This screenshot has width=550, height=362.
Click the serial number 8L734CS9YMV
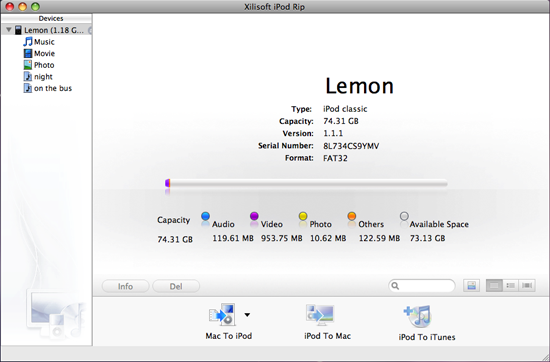point(351,146)
